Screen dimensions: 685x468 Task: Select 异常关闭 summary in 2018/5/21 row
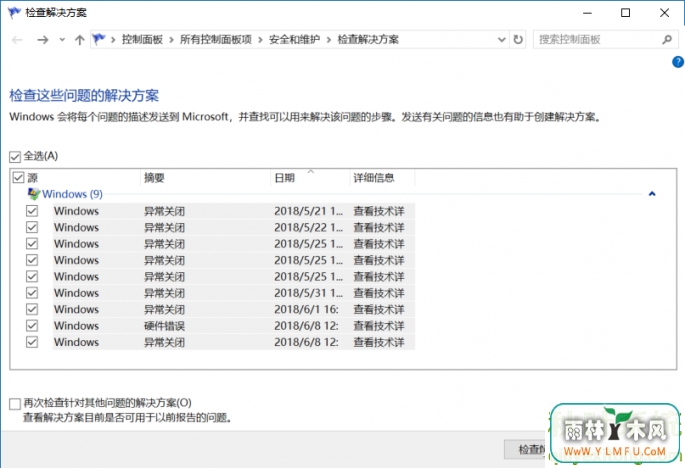click(x=165, y=211)
